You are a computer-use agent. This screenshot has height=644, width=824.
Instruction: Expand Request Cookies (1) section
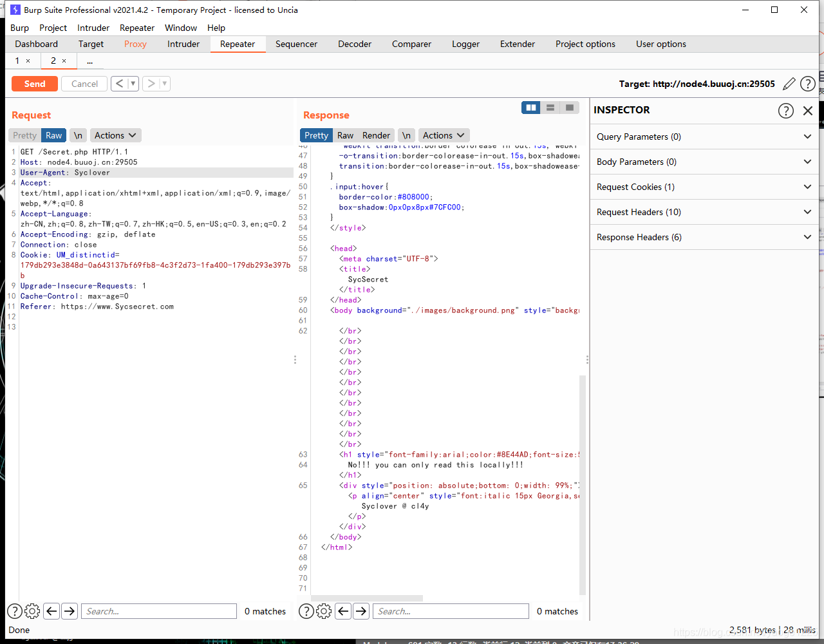point(704,187)
